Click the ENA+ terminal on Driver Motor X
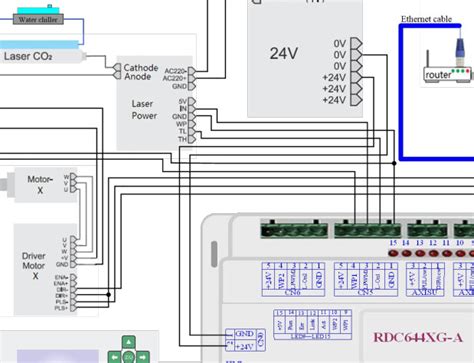This screenshot has width=474, height=363. [x=73, y=284]
